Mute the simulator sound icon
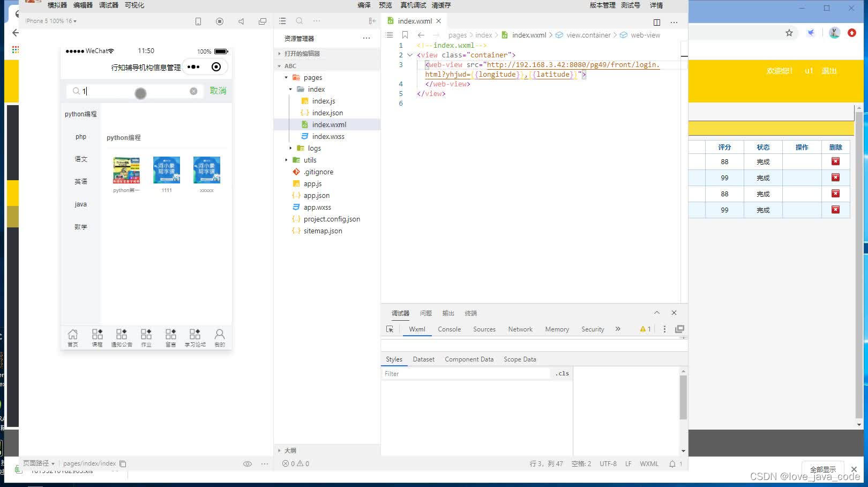 point(241,21)
